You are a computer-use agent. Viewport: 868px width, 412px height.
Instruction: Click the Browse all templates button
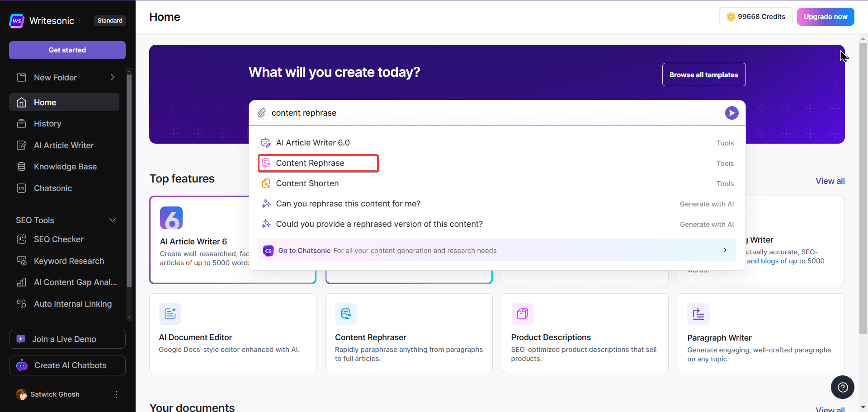(x=703, y=75)
